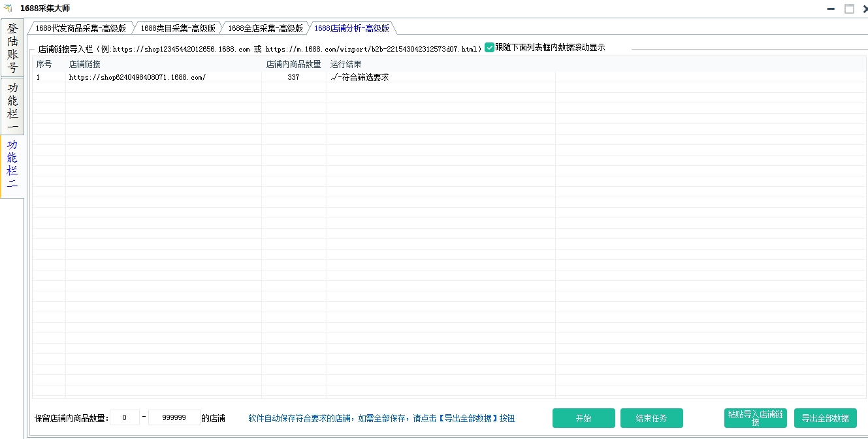Viewport: 868px width, 439px height.
Task: Switch to 功能栏一 side tab
Action: pyautogui.click(x=12, y=107)
